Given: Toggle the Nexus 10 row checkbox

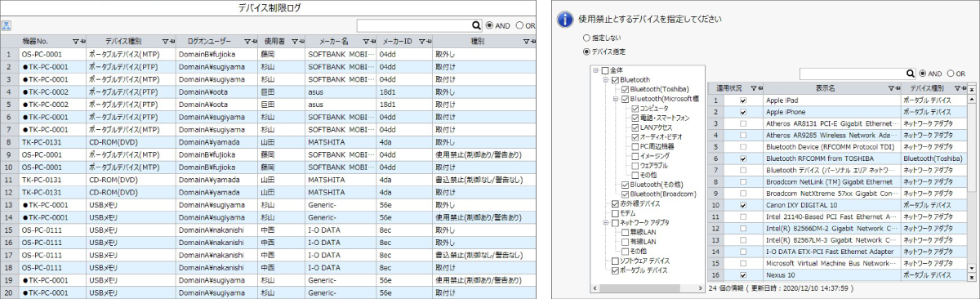Looking at the screenshot, I should 742,276.
